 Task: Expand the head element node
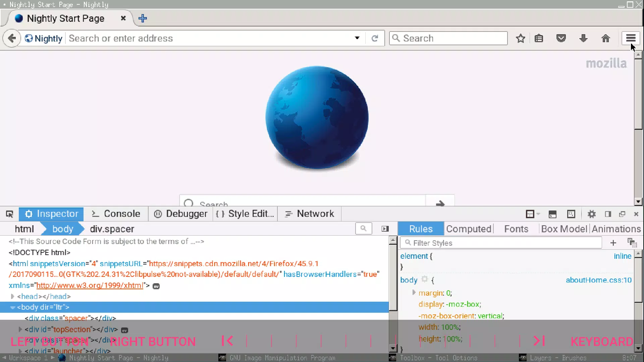(x=12, y=296)
